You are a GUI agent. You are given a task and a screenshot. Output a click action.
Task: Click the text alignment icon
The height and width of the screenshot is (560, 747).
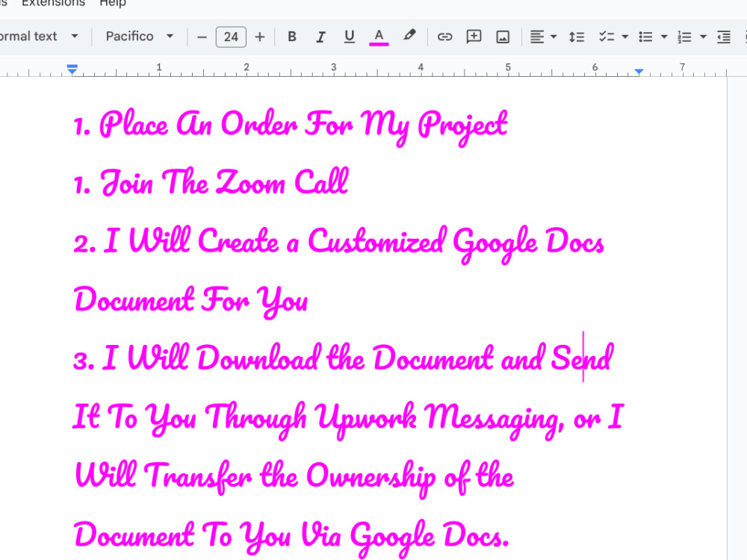click(537, 37)
